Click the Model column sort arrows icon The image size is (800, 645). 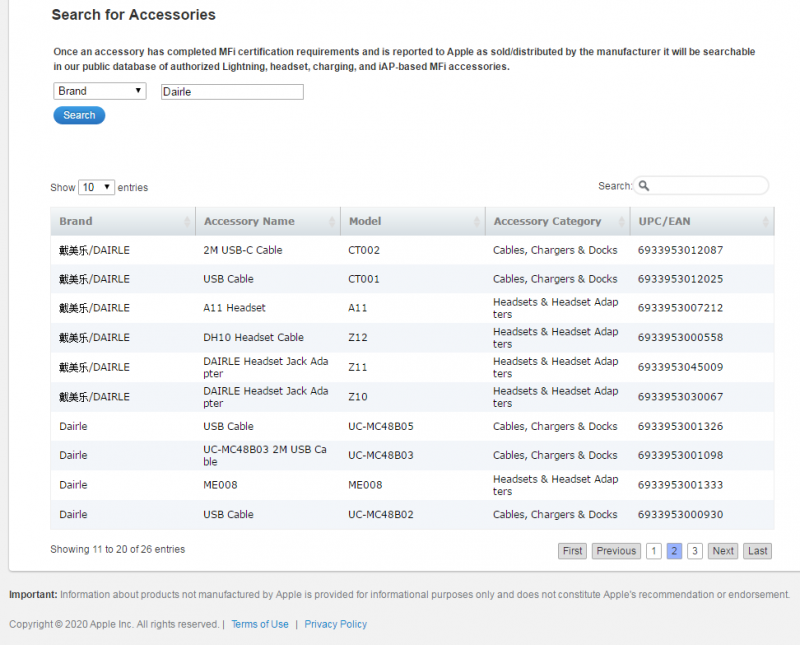[476, 221]
